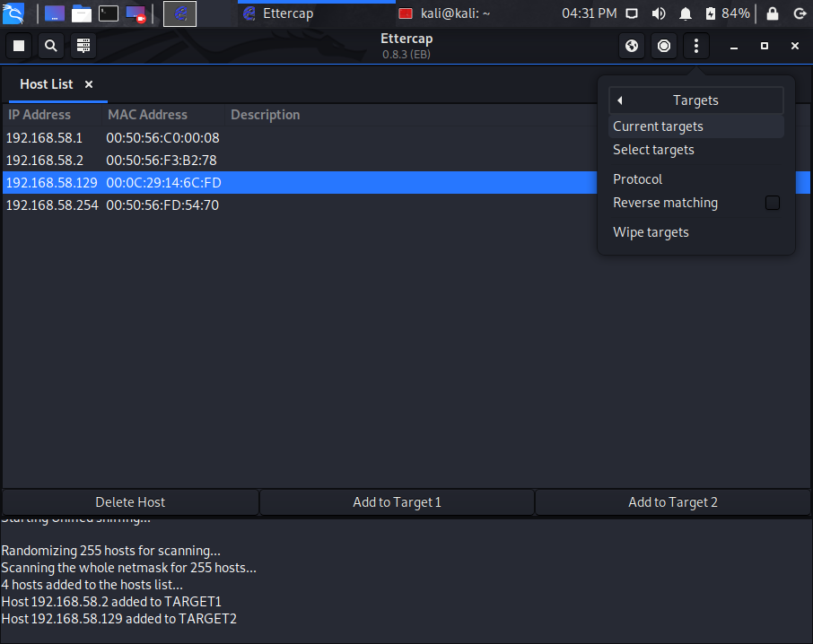Click the workspace switcher desktop icon
This screenshot has height=644, width=813.
pos(55,13)
